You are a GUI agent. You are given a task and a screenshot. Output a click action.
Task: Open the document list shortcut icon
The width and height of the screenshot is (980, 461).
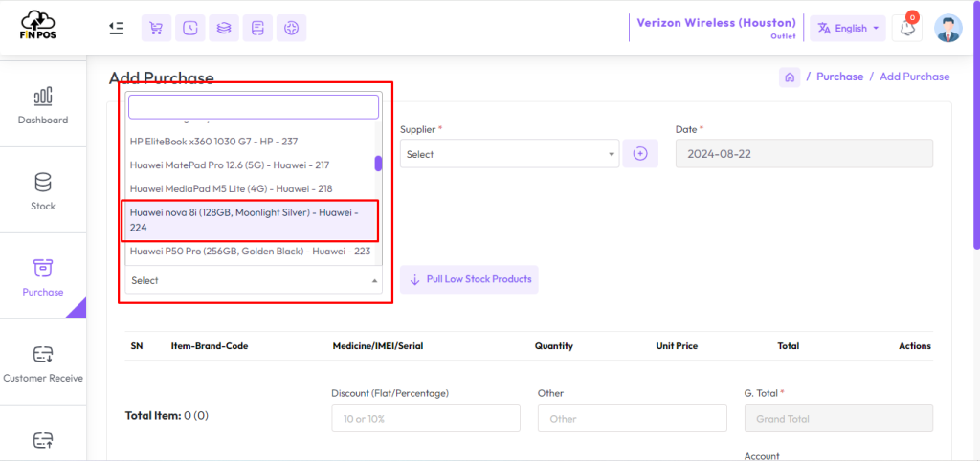pos(257,28)
